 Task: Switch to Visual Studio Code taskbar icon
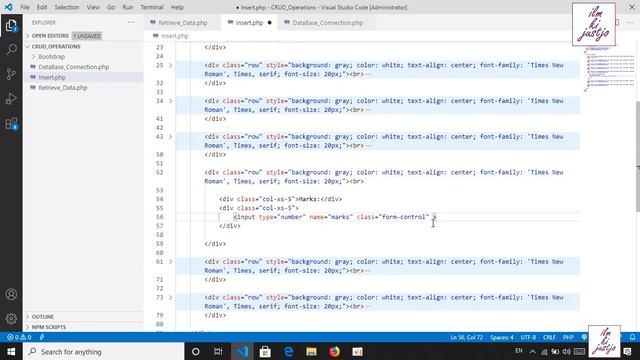tap(242, 351)
